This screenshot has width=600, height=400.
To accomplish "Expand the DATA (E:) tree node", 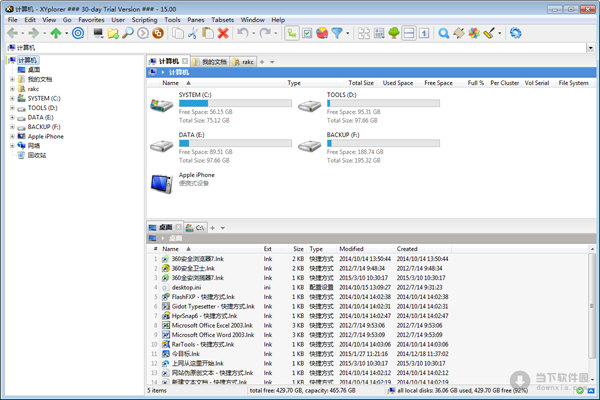I will pos(12,118).
